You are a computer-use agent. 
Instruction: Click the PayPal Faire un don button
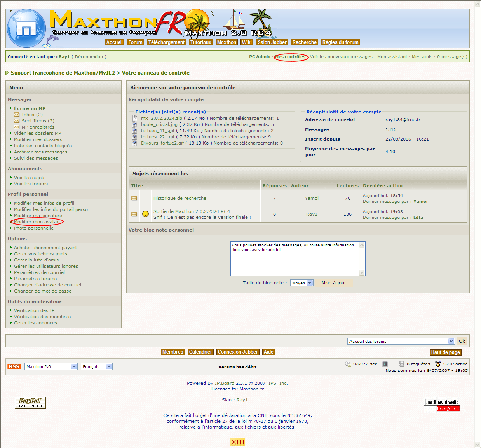point(30,403)
